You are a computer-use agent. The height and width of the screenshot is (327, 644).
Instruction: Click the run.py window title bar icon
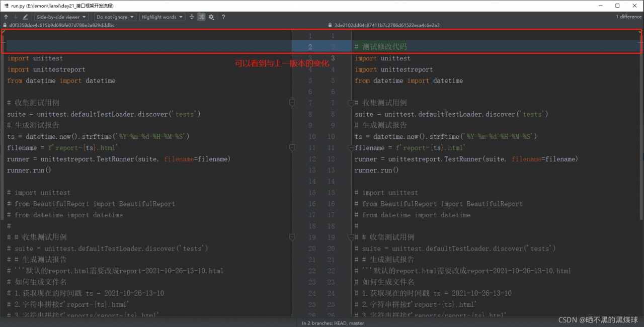tap(6, 6)
